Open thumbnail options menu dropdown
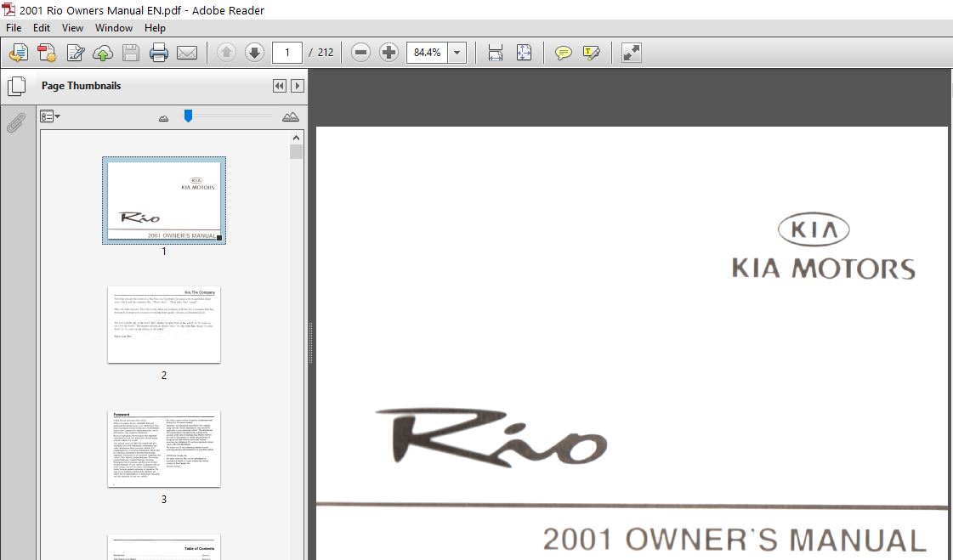Screen dimensions: 953x560 coord(50,116)
